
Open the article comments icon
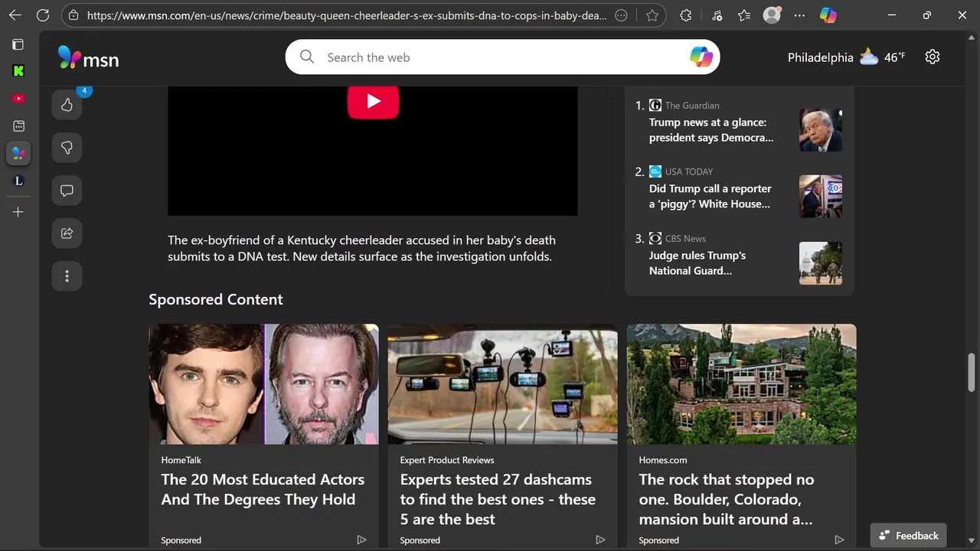(67, 191)
